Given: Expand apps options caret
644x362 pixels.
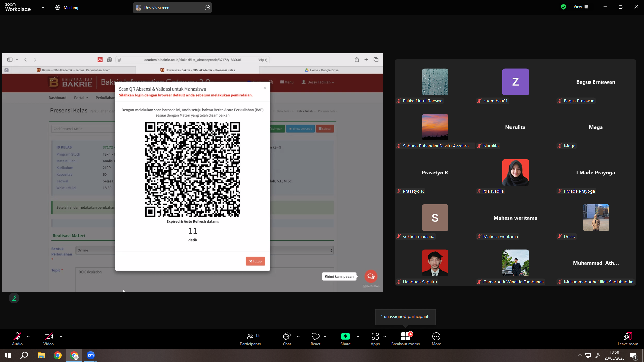Looking at the screenshot, I should [x=385, y=336].
